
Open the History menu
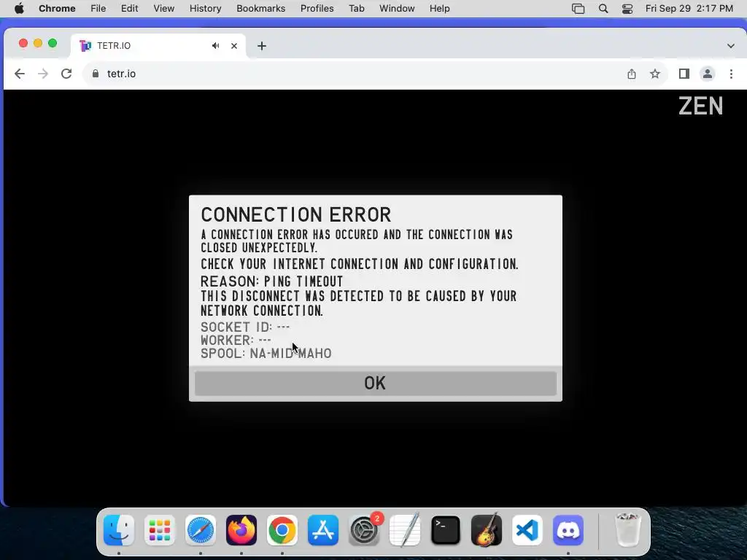point(205,8)
